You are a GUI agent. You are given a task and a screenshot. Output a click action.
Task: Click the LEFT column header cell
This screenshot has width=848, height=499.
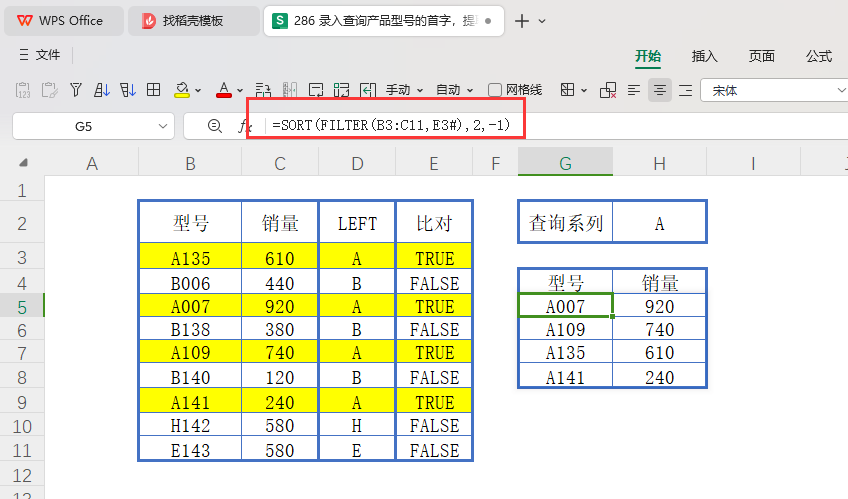357,223
